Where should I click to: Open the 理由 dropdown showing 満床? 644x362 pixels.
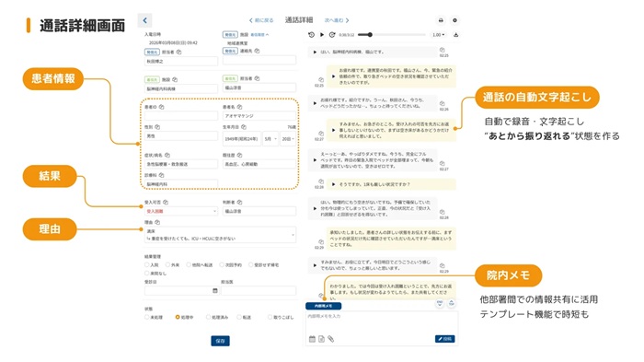click(x=220, y=235)
